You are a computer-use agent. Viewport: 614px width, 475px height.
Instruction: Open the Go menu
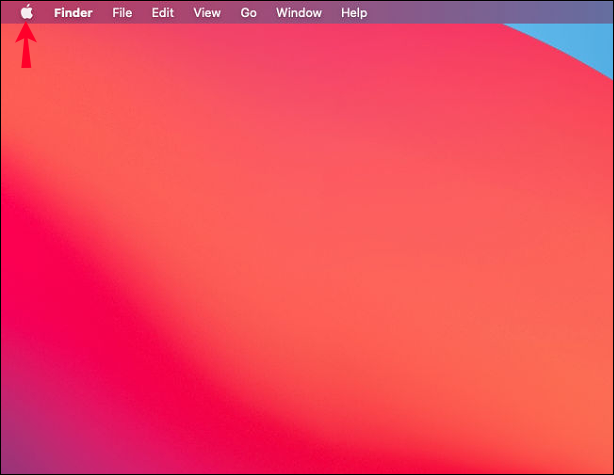point(248,13)
